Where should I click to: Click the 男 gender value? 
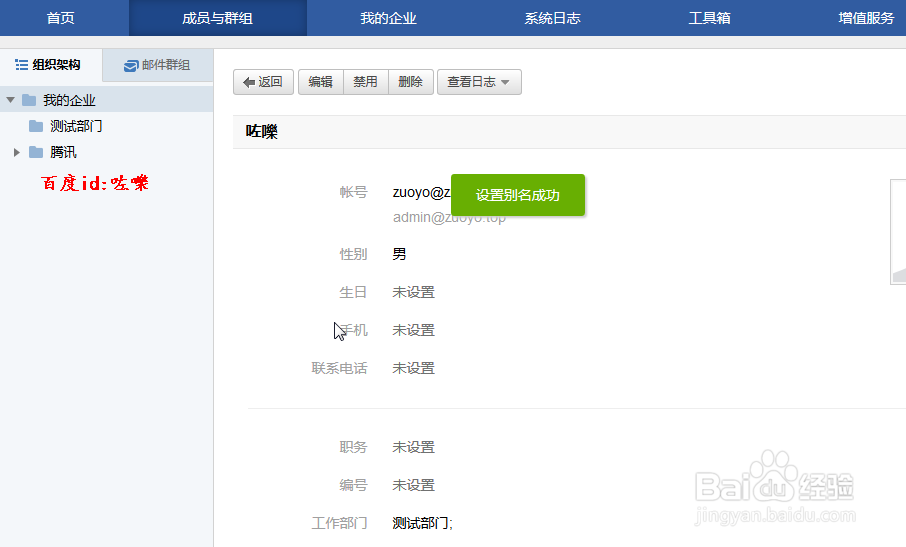coord(399,254)
